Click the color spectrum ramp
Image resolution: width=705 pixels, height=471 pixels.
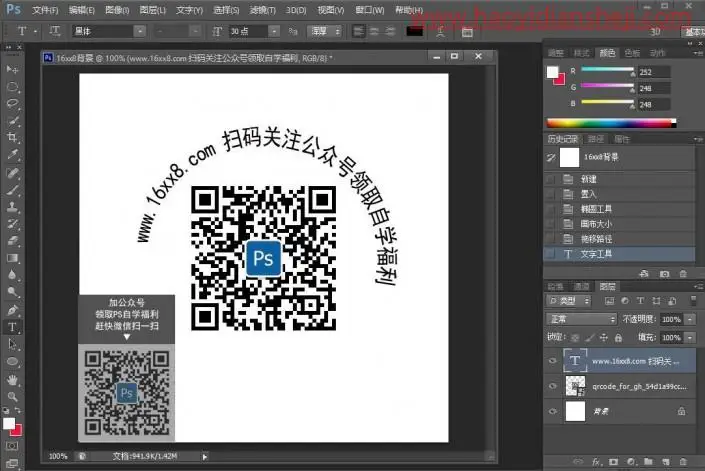click(x=611, y=123)
